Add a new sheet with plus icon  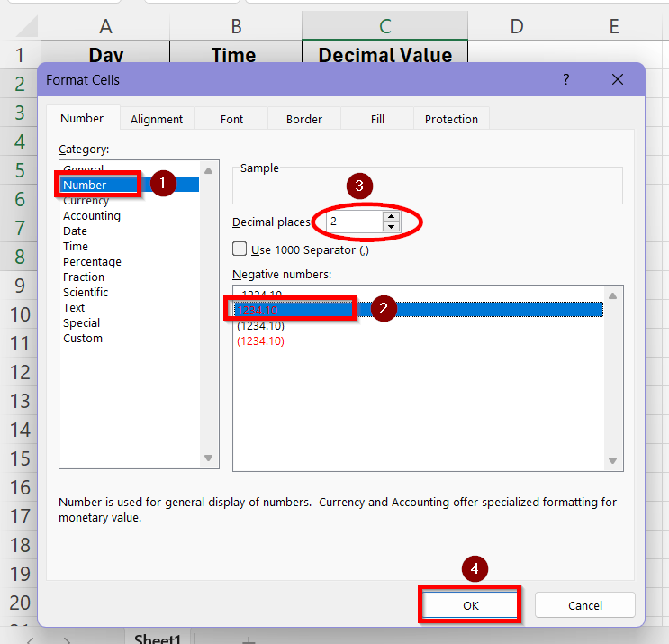pos(249,639)
